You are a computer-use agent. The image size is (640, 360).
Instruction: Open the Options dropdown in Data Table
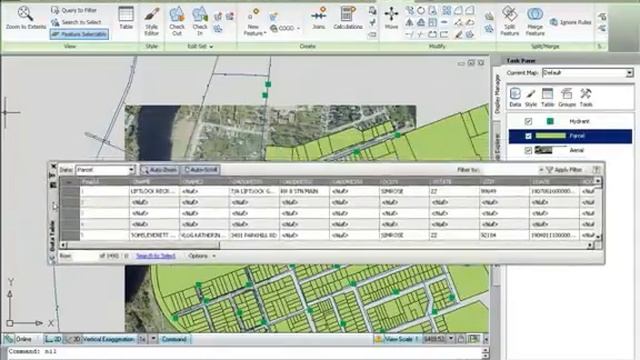[202, 256]
